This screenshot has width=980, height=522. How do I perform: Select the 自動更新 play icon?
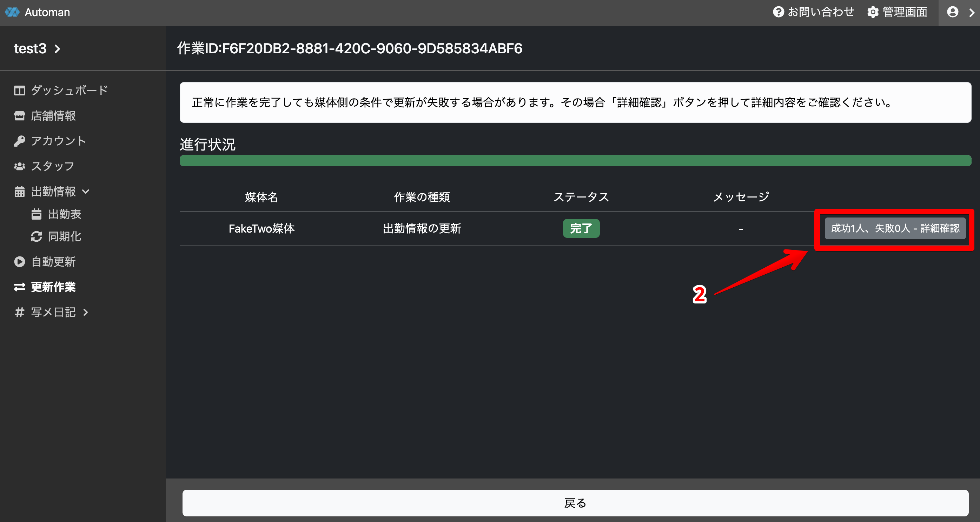point(19,262)
